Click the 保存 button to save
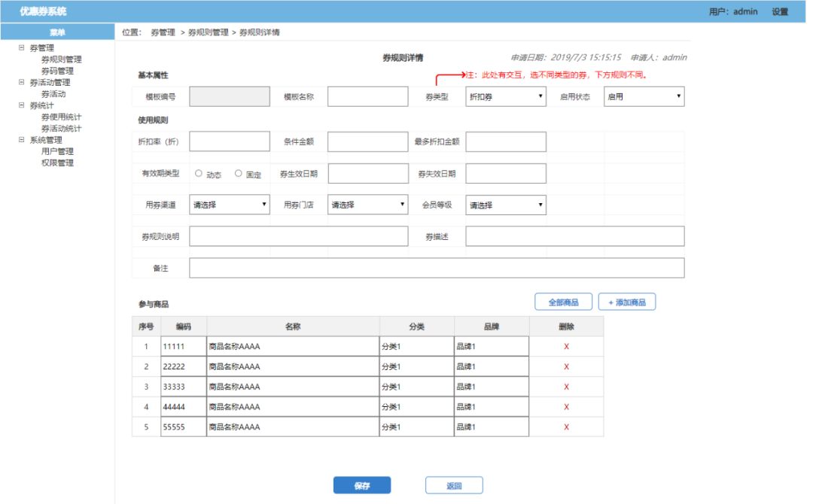This screenshot has height=504, width=813. pyautogui.click(x=364, y=485)
